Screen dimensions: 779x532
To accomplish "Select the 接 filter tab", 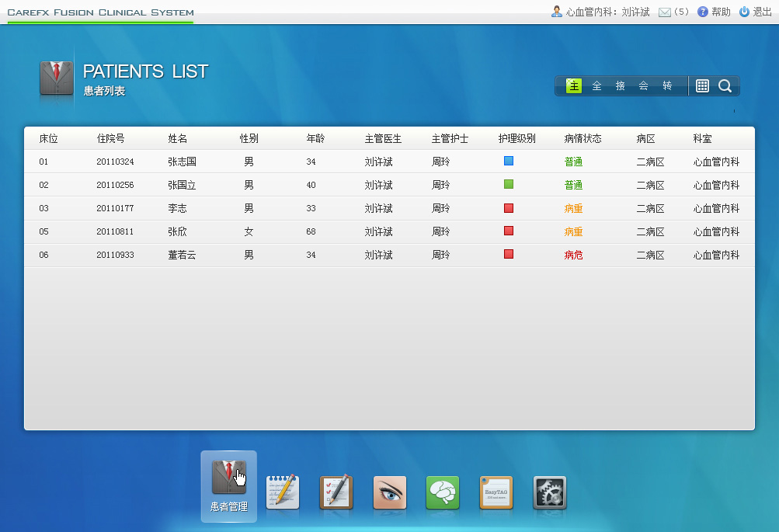I will [x=620, y=86].
